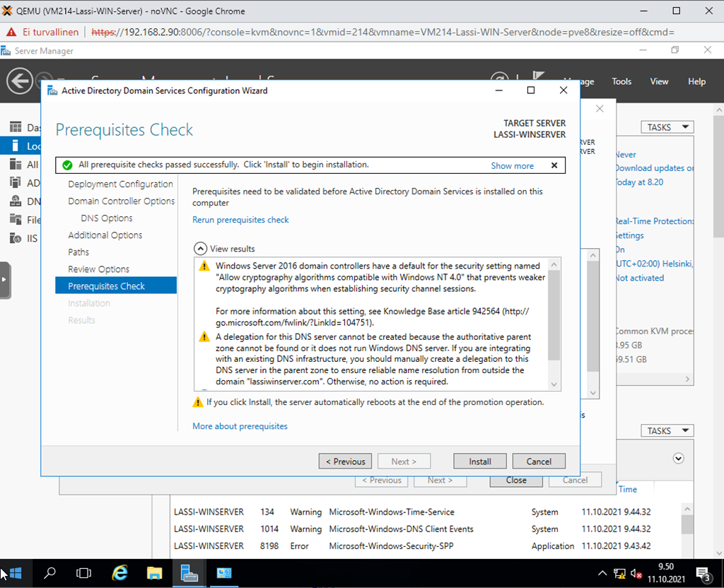
Task: Click warning icon beside Windows Server 2016 cryptography message
Action: [x=204, y=266]
